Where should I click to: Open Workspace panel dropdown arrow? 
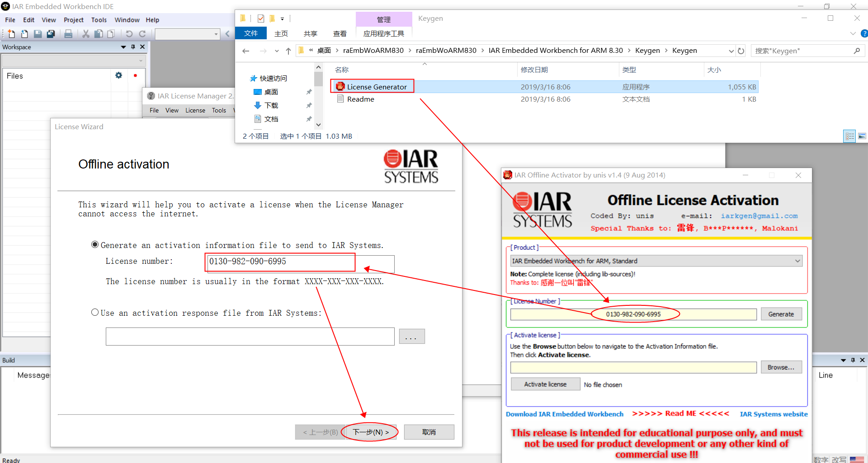[x=123, y=47]
